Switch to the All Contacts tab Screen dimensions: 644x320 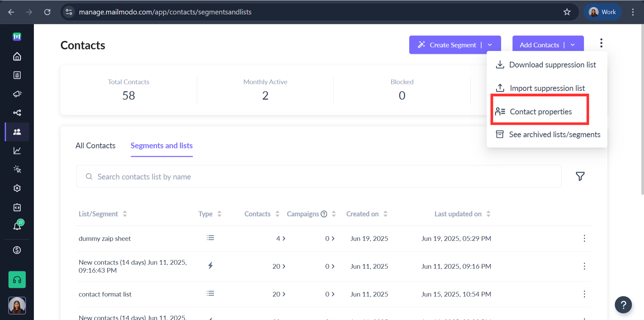pos(96,146)
